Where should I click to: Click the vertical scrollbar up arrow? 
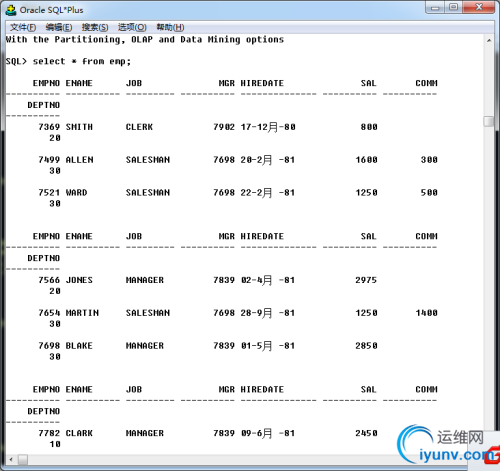489,40
